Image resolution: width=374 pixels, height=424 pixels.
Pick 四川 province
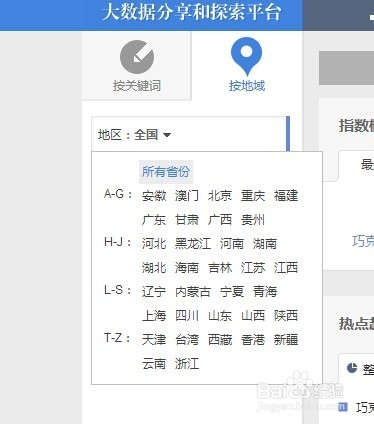click(x=187, y=316)
